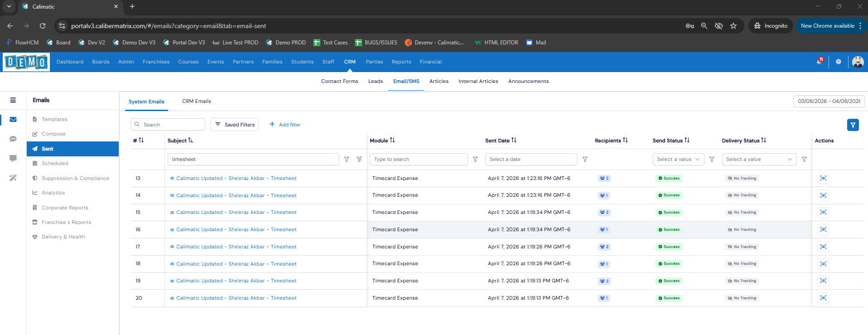Switch to the CRM Emails tab
Viewport: 868px width, 335px height.
tap(196, 101)
